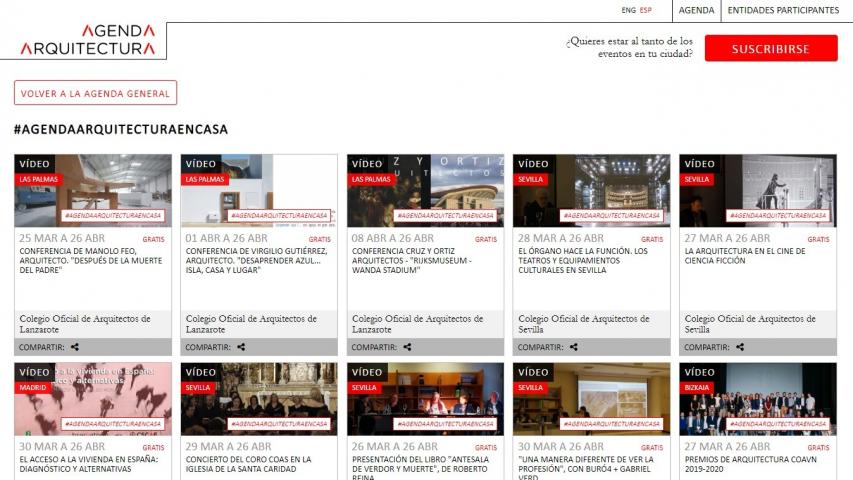Open Manolo Feo conference video thumbnail
This screenshot has height=480, width=853.
tap(93, 190)
